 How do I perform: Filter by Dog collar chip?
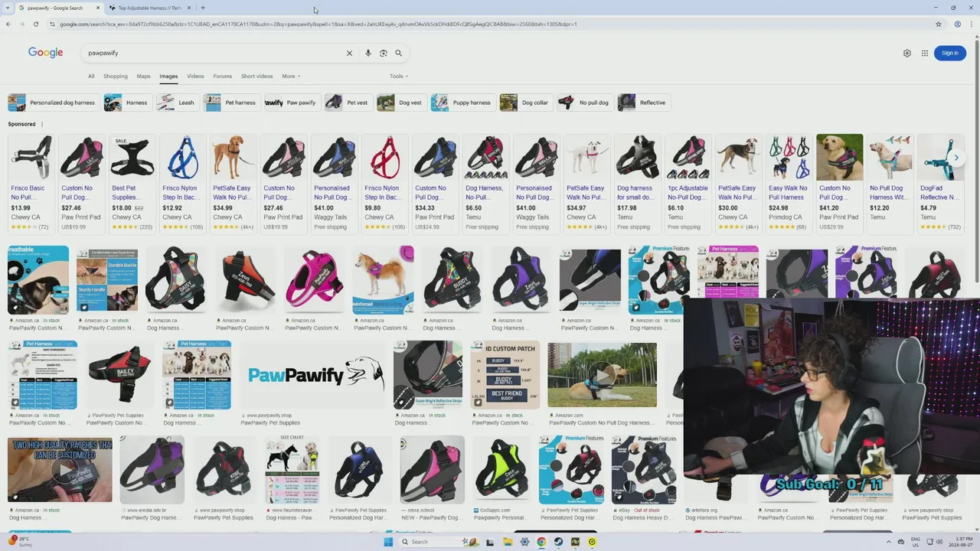(525, 103)
